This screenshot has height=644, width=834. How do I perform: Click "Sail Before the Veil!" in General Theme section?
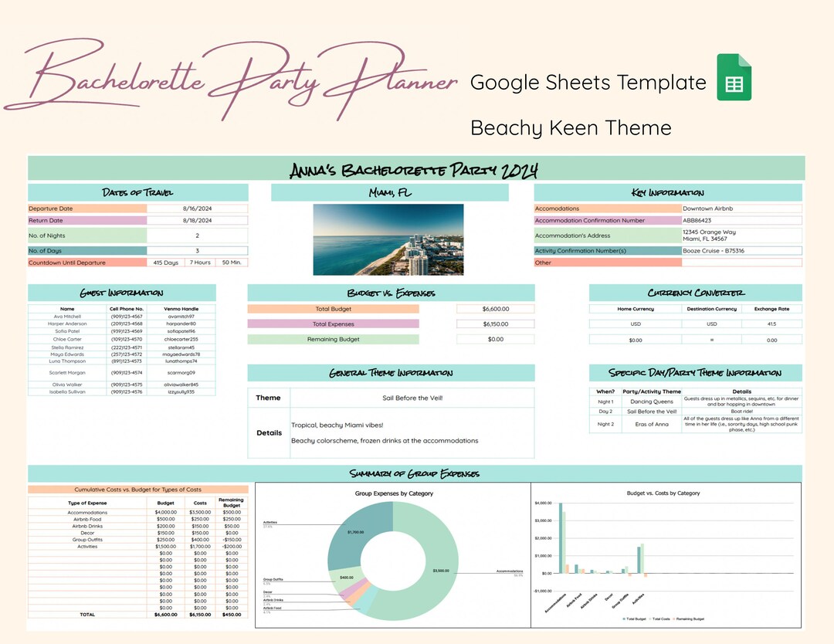coord(412,398)
